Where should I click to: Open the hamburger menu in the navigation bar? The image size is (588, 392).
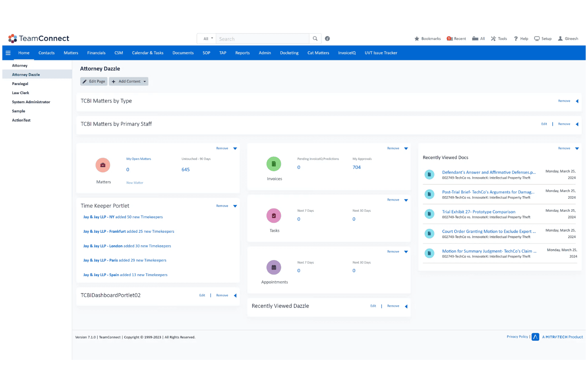(x=8, y=53)
